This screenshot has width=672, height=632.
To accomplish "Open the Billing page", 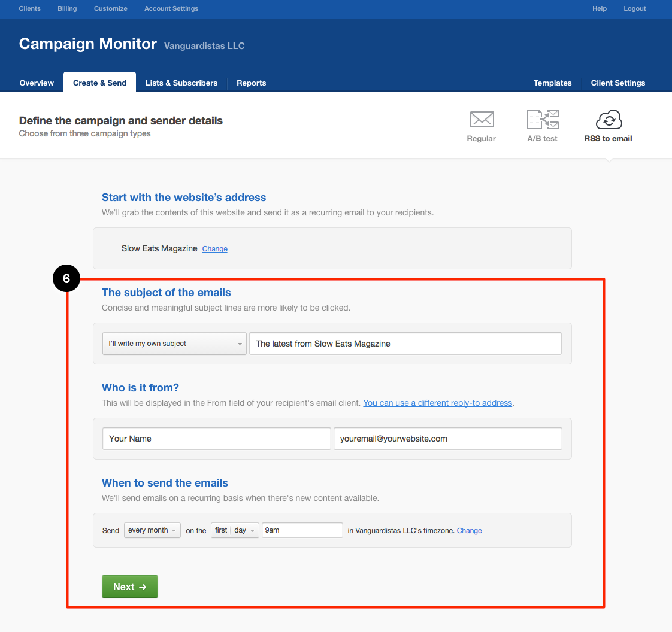I will pyautogui.click(x=67, y=8).
